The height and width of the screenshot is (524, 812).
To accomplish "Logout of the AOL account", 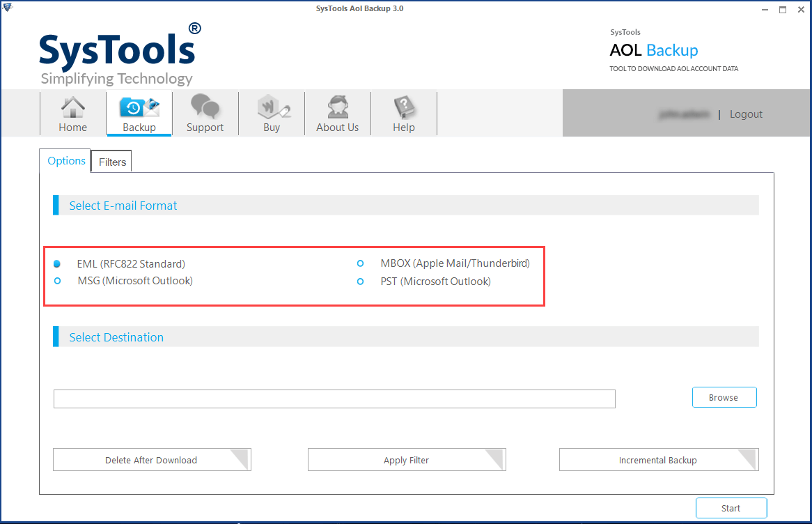I will (x=746, y=114).
